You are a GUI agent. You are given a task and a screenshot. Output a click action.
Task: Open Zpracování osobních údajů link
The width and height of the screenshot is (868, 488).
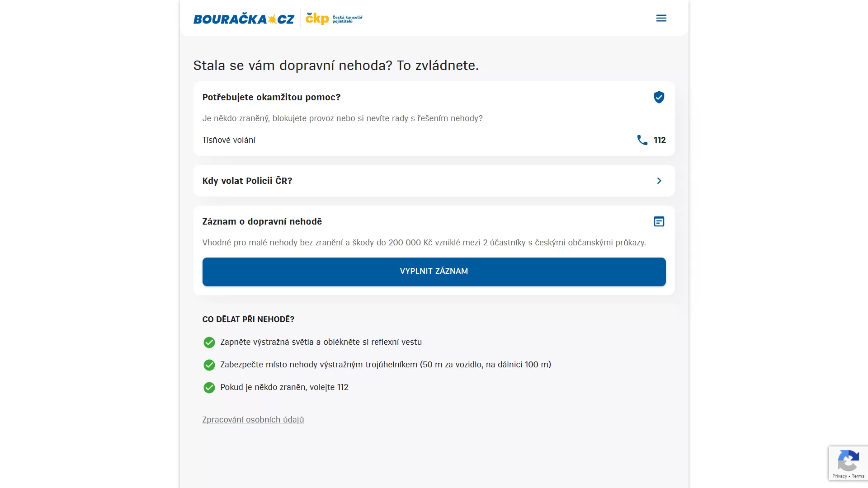[253, 420]
